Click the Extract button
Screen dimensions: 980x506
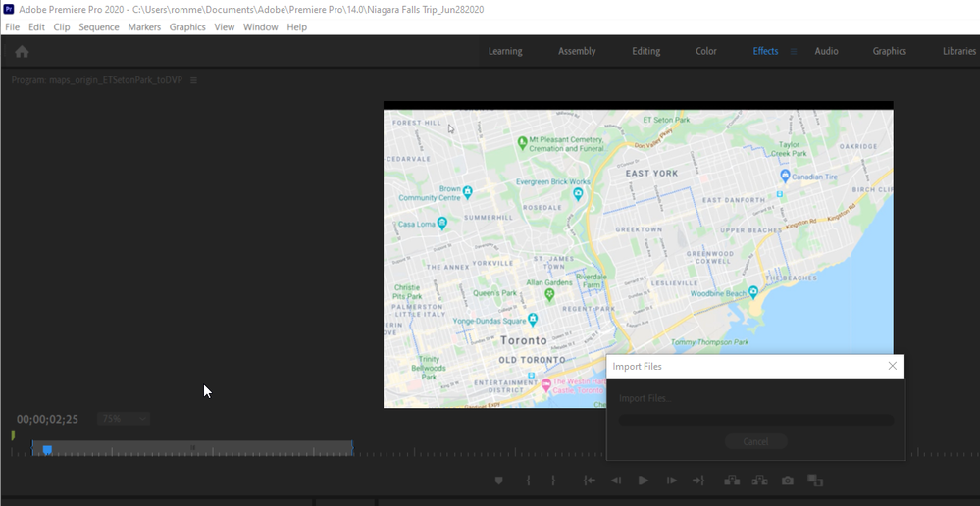760,481
